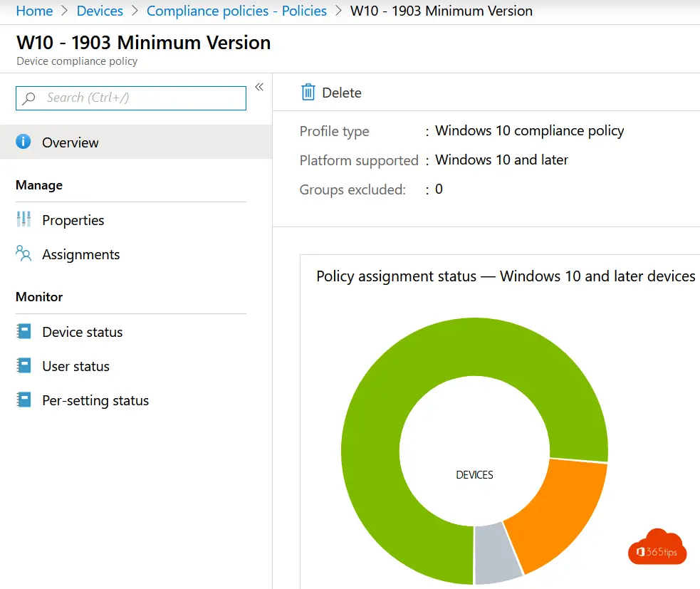This screenshot has width=700, height=589.
Task: Click the Windows 10 compliance policy value
Action: [530, 130]
